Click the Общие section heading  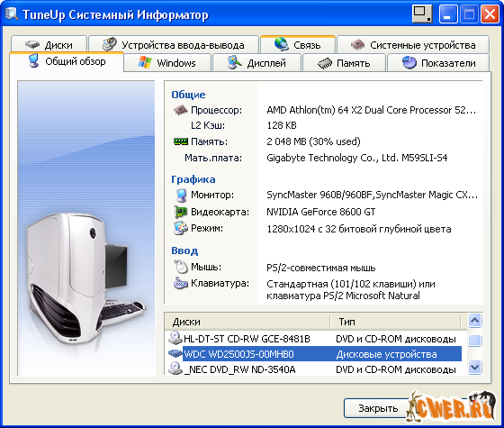[188, 95]
